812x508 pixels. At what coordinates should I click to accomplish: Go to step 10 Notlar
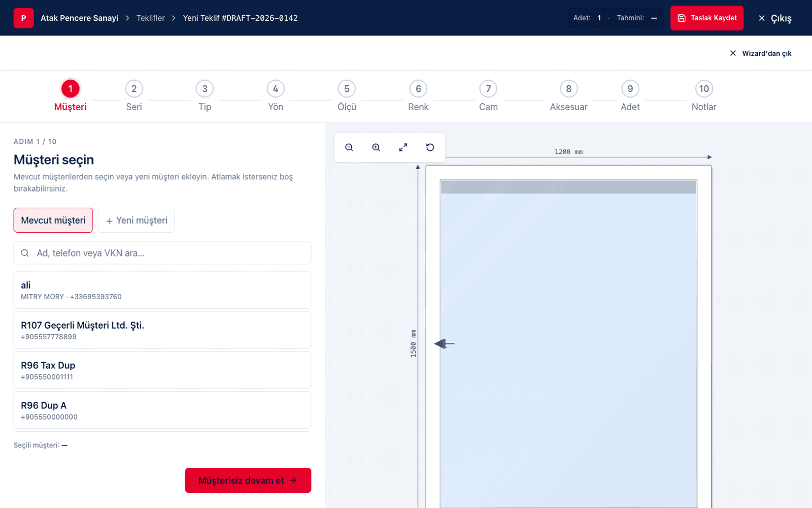704,96
